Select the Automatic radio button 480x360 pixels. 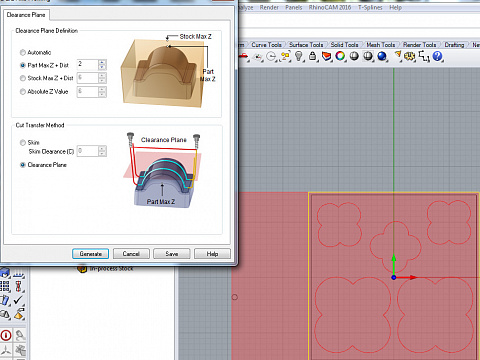23,52
